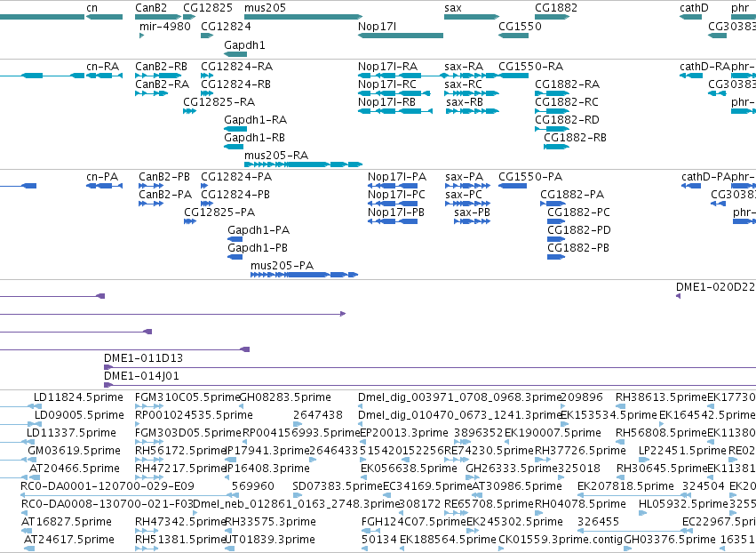Screen dimensions: 756x553
Task: Open the mus205 gene label
Action: [x=265, y=8]
